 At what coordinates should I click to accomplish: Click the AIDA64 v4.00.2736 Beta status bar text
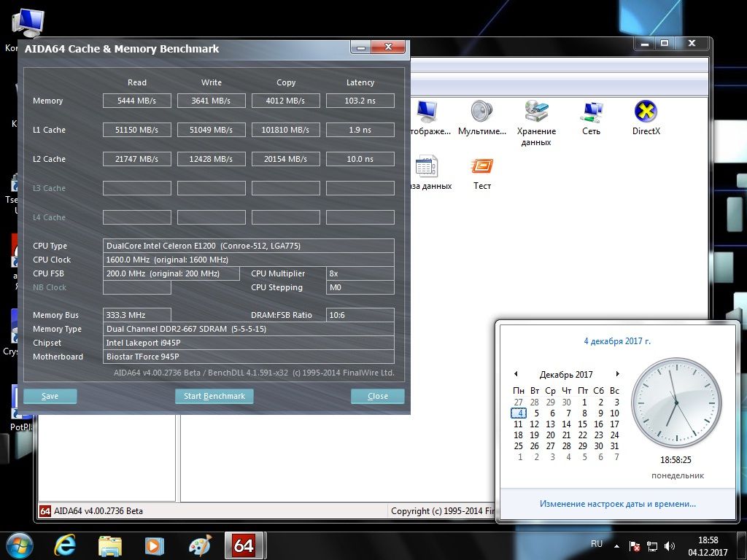coord(98,510)
